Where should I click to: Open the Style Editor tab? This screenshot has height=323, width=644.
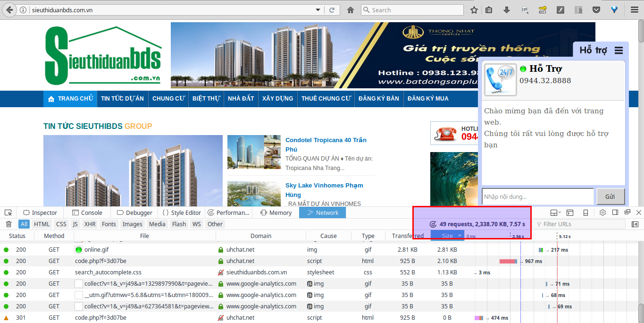(x=182, y=212)
